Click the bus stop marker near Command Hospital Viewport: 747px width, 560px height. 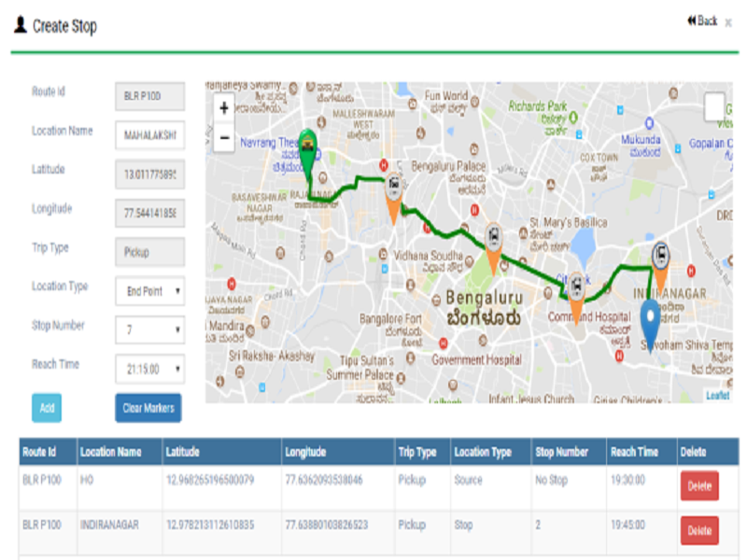[576, 298]
